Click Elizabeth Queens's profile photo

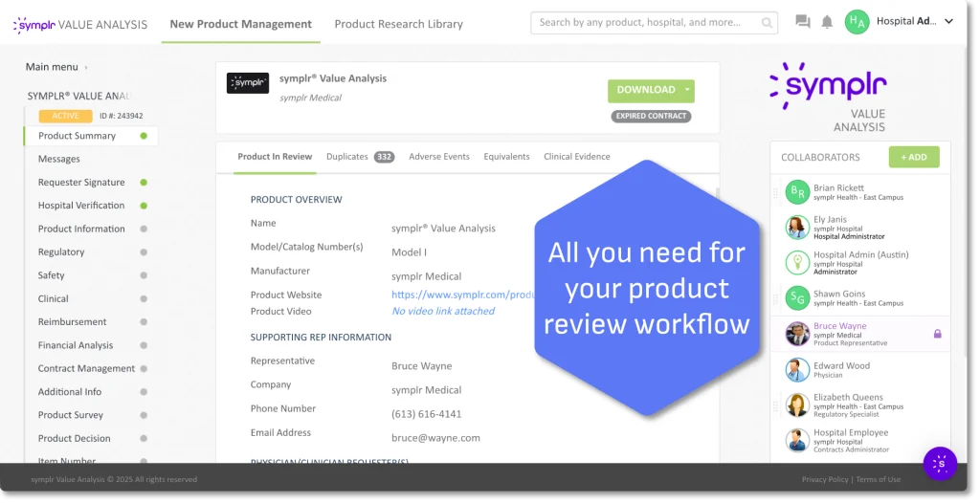point(797,405)
